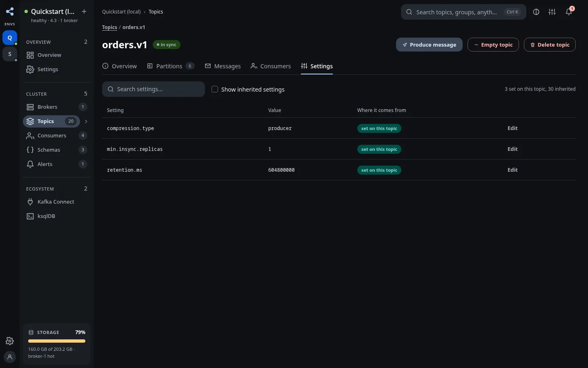
Task: Select the Q environment avatar
Action: click(10, 38)
